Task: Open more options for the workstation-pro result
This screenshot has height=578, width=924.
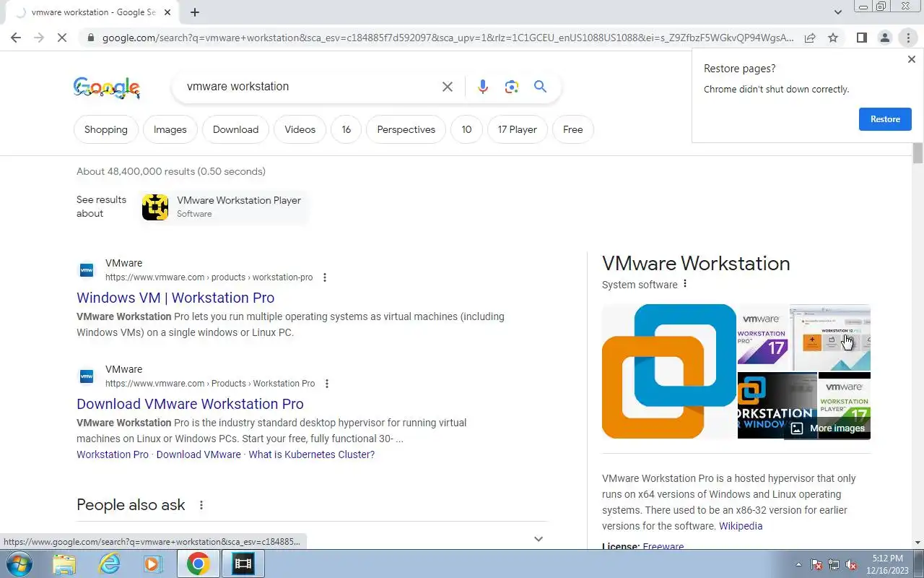Action: pyautogui.click(x=325, y=277)
